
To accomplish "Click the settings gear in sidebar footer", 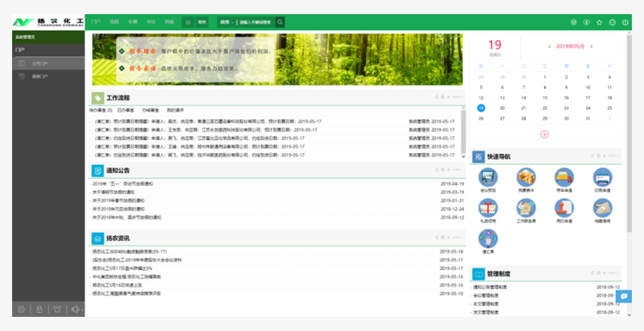I will [21, 309].
